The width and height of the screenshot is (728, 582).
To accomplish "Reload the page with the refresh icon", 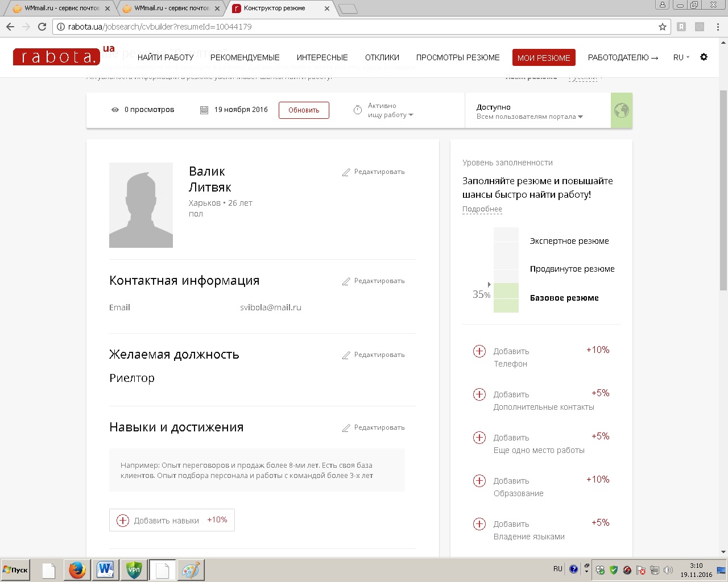I will (42, 27).
